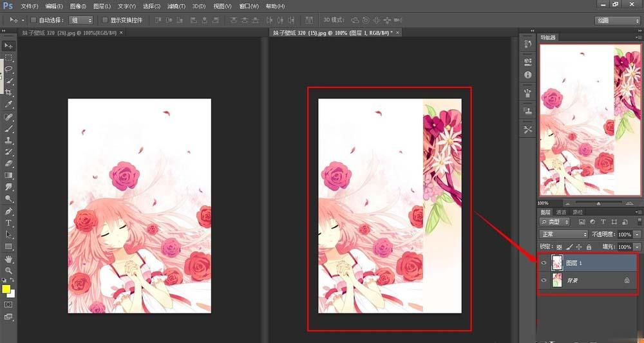This screenshot has height=343, width=644.
Task: Click the yellow foreground color swatch
Action: click(x=6, y=289)
